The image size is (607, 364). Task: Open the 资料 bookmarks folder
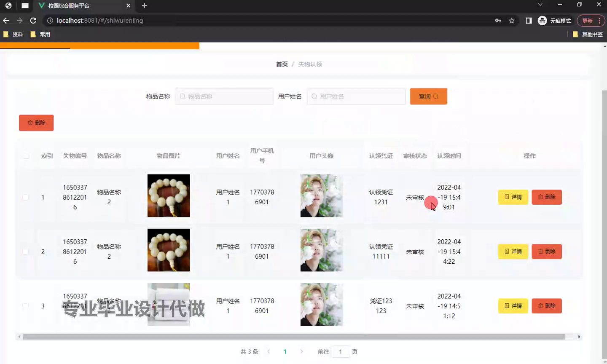13,35
